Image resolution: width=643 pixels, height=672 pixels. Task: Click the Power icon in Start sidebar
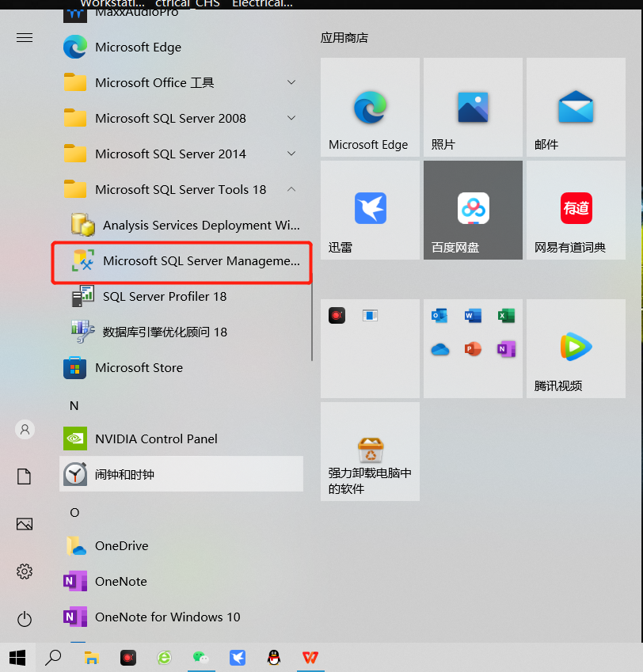pos(25,619)
